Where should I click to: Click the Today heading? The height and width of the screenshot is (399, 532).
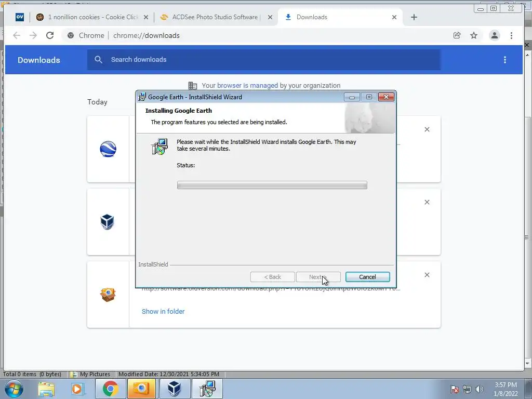[x=97, y=102]
